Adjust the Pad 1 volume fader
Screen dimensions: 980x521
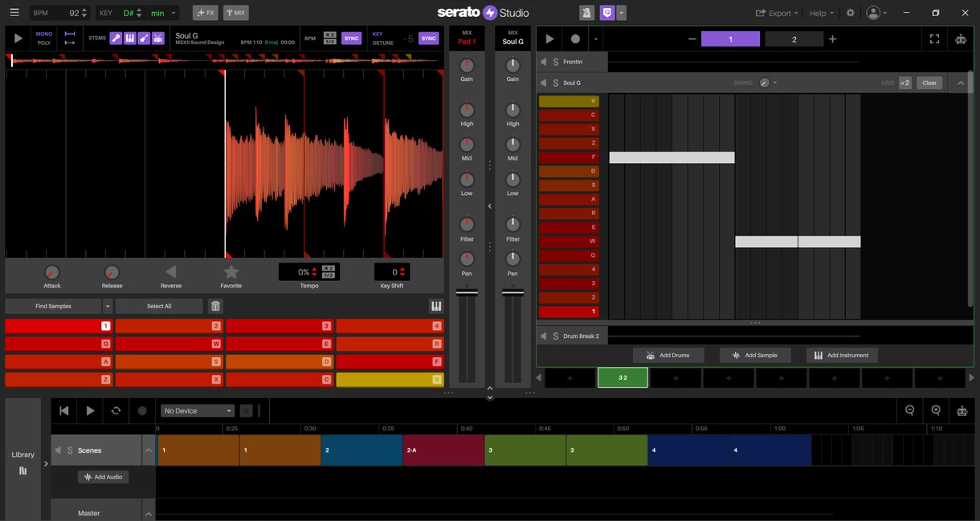pos(467,293)
